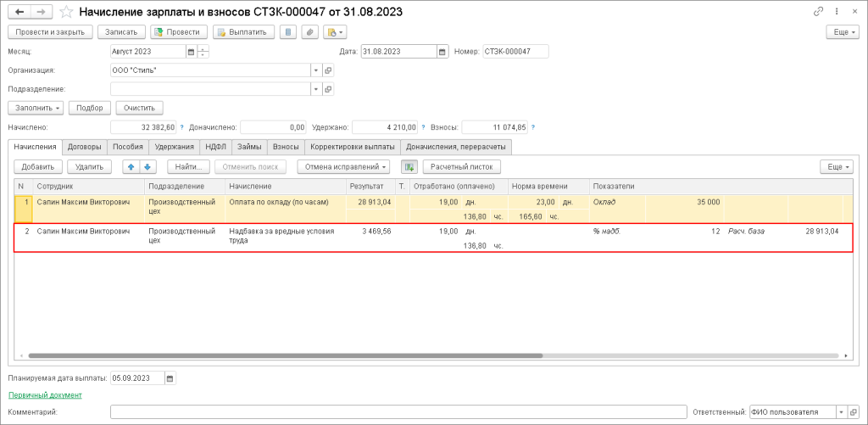868x425 pixels.
Task: Open the Отмена исправлений dropdown
Action: click(343, 167)
